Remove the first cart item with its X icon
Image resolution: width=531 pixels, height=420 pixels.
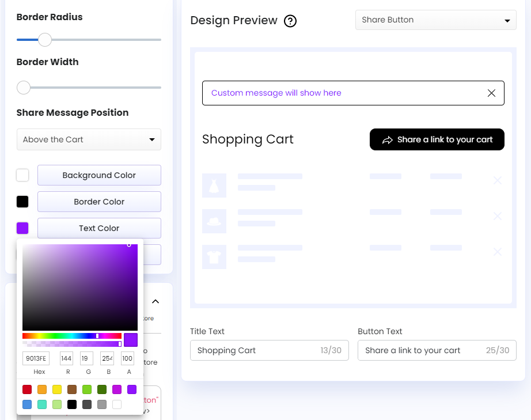tap(497, 180)
